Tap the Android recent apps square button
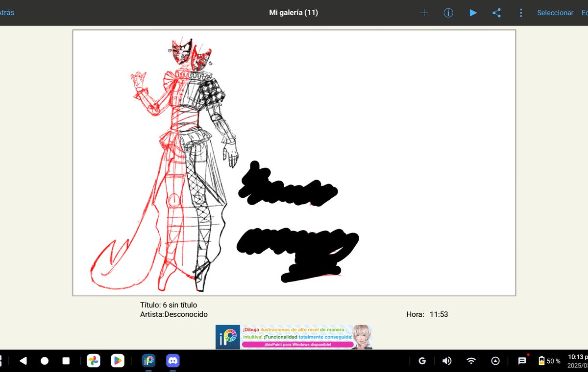588x372 pixels. click(x=66, y=361)
